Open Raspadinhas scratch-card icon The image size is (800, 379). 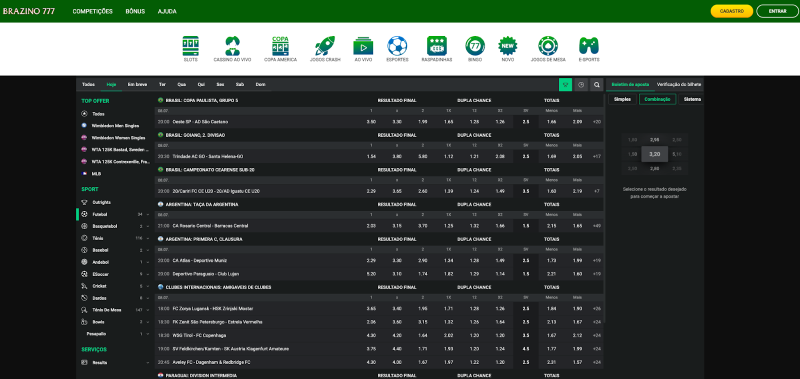pos(437,46)
